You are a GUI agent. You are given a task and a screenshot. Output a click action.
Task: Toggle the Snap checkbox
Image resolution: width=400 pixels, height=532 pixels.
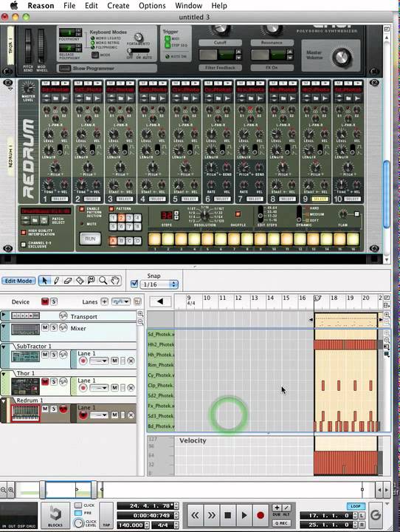click(134, 284)
